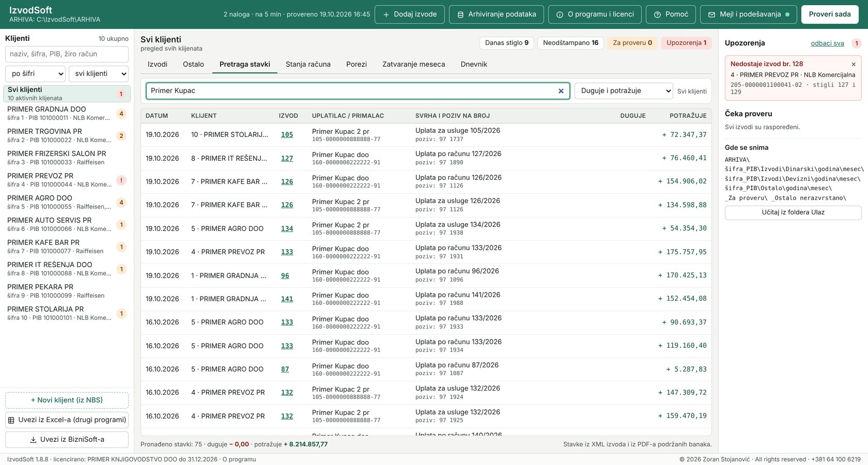Click the table icon on Uvezi iz Excel-a
This screenshot has width=868, height=465.
coord(11,420)
